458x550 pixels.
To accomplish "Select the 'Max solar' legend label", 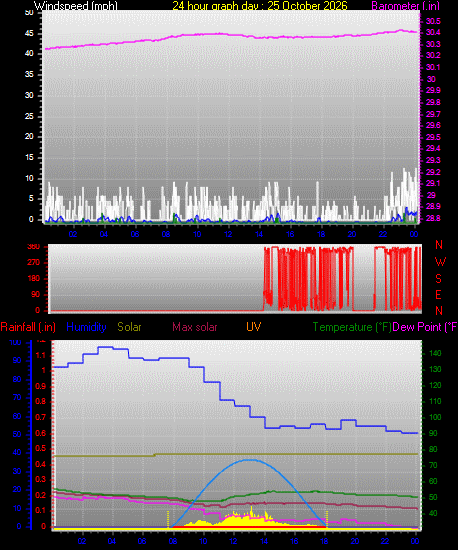I will point(195,327).
